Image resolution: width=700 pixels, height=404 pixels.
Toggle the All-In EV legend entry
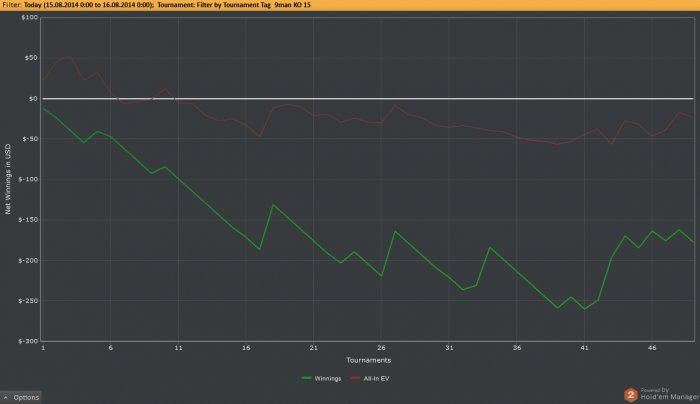coord(376,378)
